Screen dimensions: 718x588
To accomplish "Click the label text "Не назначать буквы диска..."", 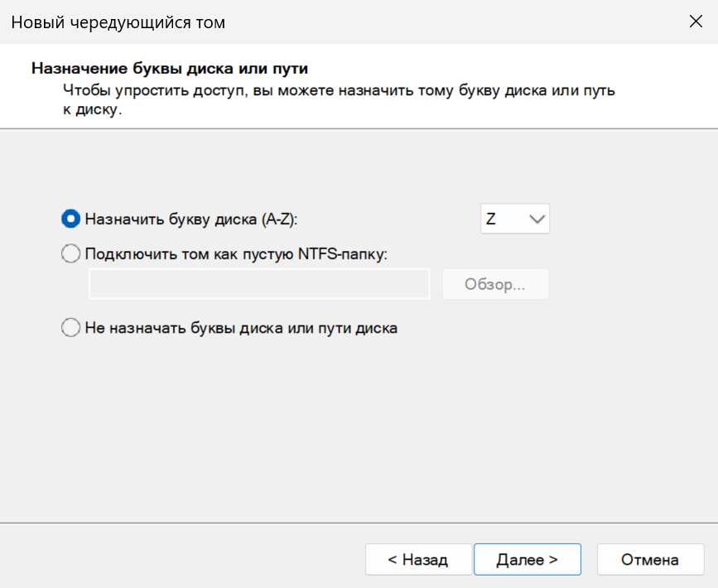I will 241,328.
